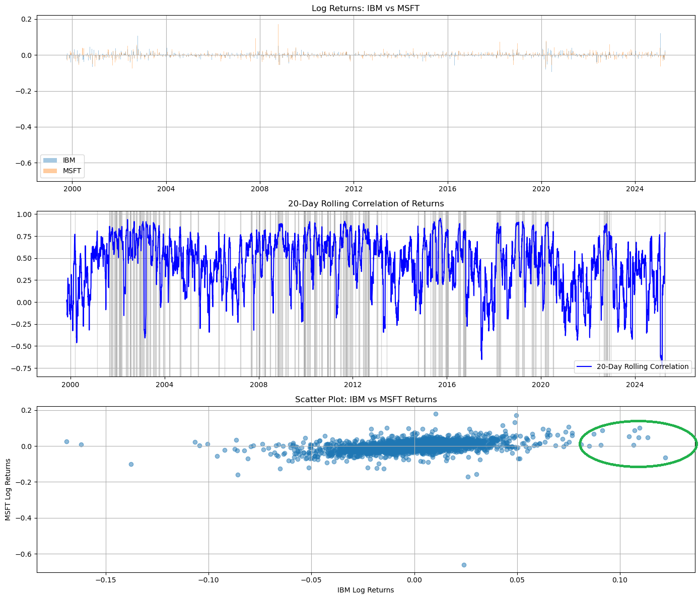Click the '−0.75' y-axis tick on the correlation chart
The image size is (700, 599).
click(22, 368)
